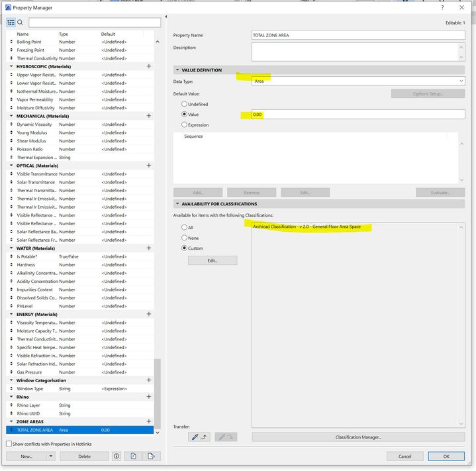476x471 pixels.
Task: Click drag handle of Window Type row
Action: pos(11,388)
